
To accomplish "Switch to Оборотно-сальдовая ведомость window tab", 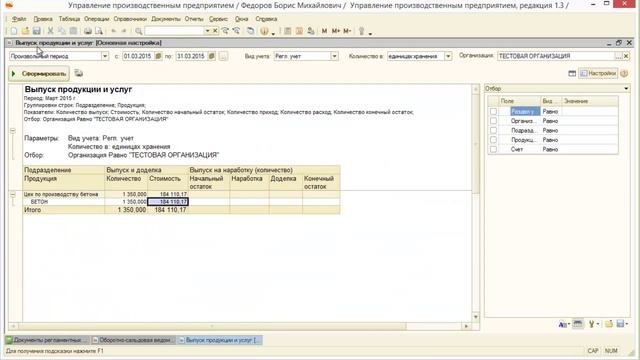I will click(133, 340).
